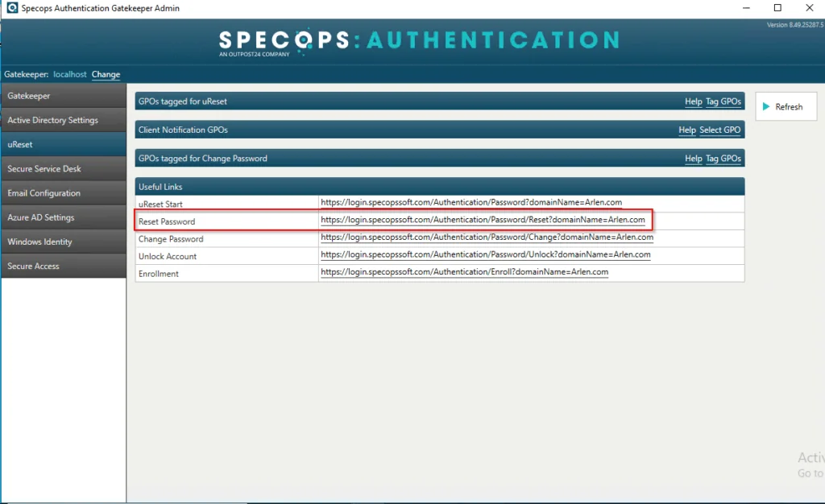Open Help for Client Notification GPOs

point(686,130)
